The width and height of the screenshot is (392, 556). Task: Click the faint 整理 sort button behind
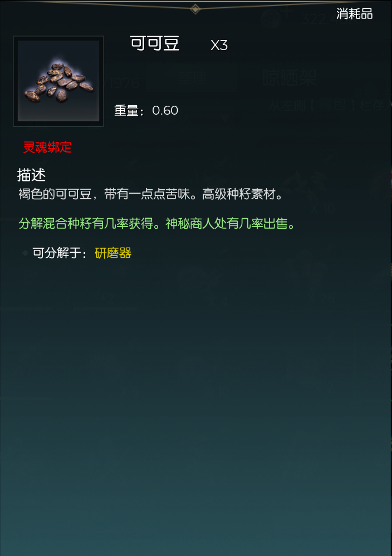[192, 78]
